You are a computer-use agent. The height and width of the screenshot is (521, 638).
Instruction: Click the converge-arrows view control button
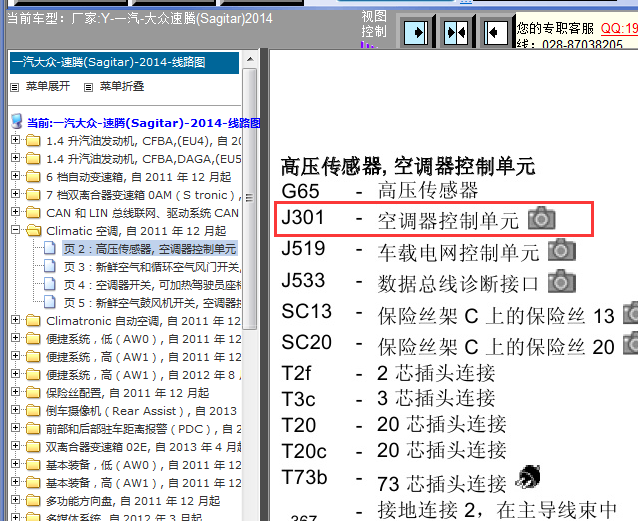tap(456, 32)
